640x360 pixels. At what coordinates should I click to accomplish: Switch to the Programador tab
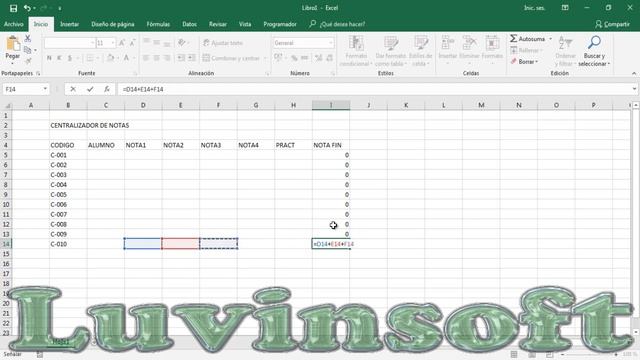(280, 24)
